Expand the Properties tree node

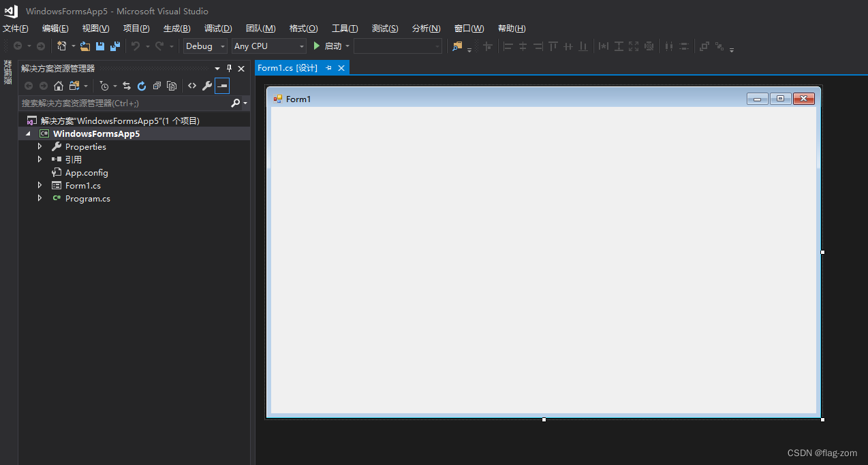[x=40, y=146]
